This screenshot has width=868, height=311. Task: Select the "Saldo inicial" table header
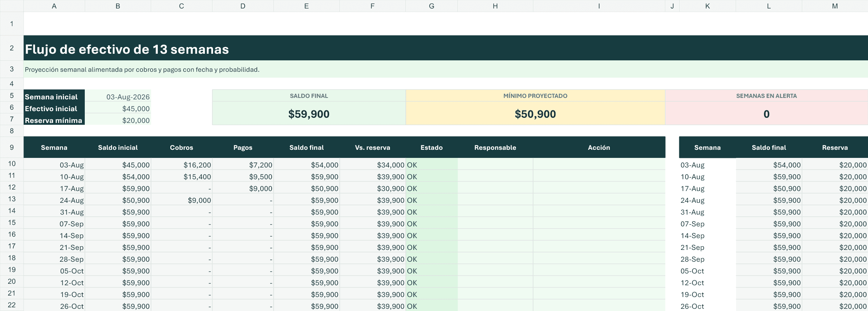[x=118, y=148]
